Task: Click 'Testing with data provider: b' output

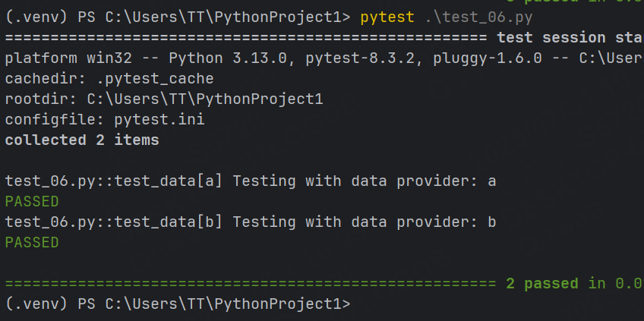Action: [x=365, y=222]
